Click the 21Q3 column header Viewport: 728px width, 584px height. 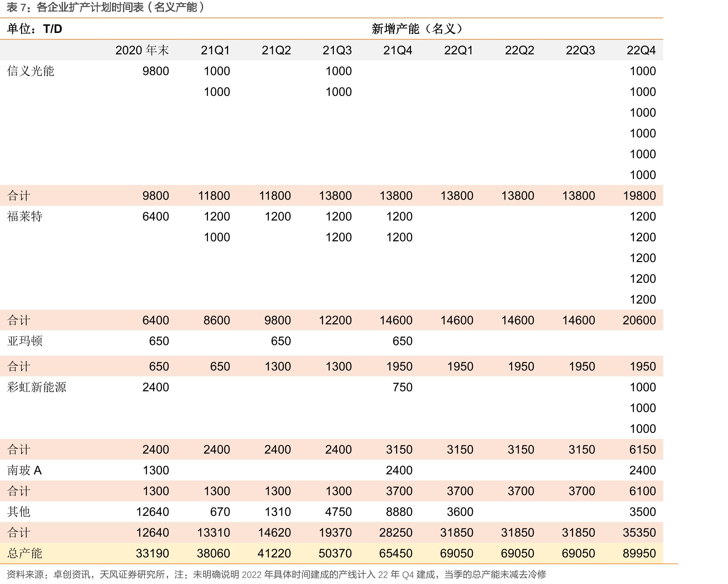(x=337, y=50)
